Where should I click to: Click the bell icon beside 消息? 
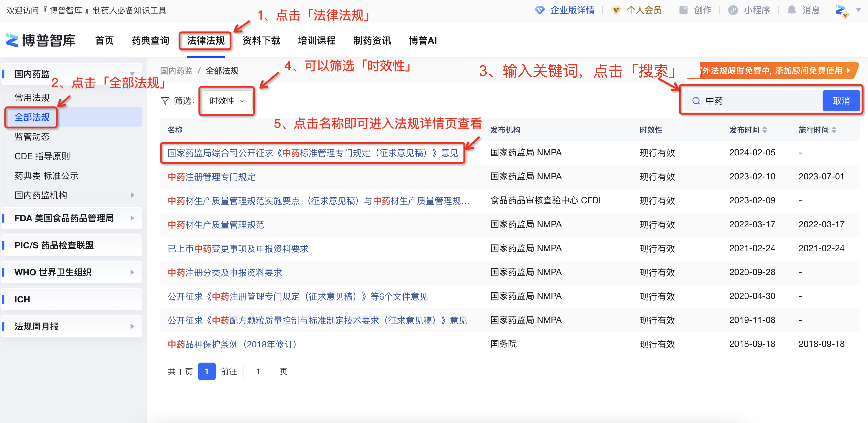pos(791,10)
